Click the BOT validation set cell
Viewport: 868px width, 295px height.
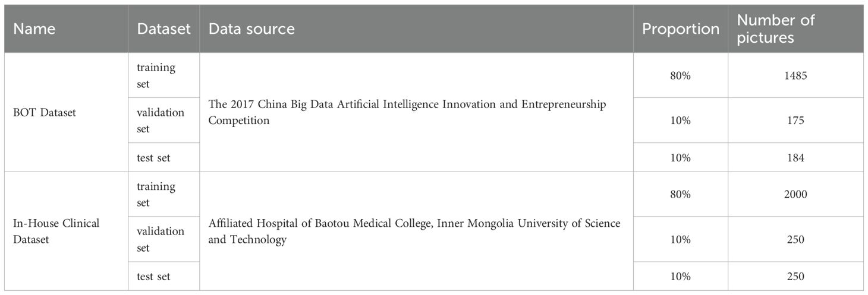[x=161, y=120]
